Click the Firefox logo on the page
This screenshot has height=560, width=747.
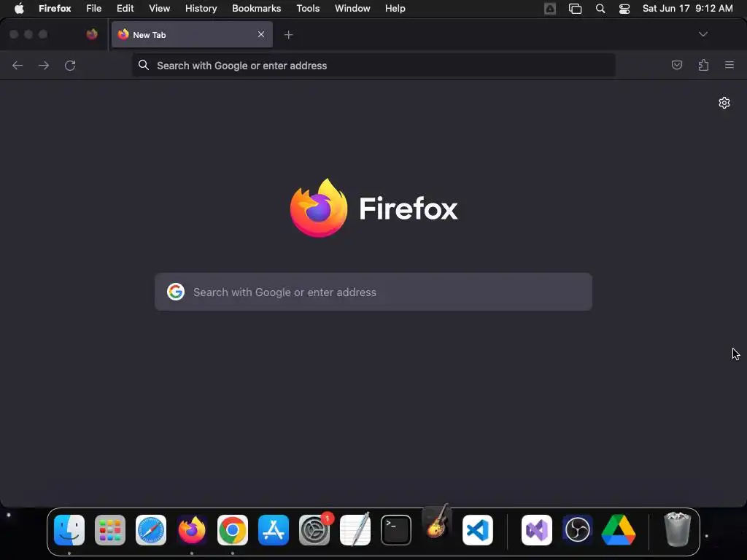click(x=319, y=208)
